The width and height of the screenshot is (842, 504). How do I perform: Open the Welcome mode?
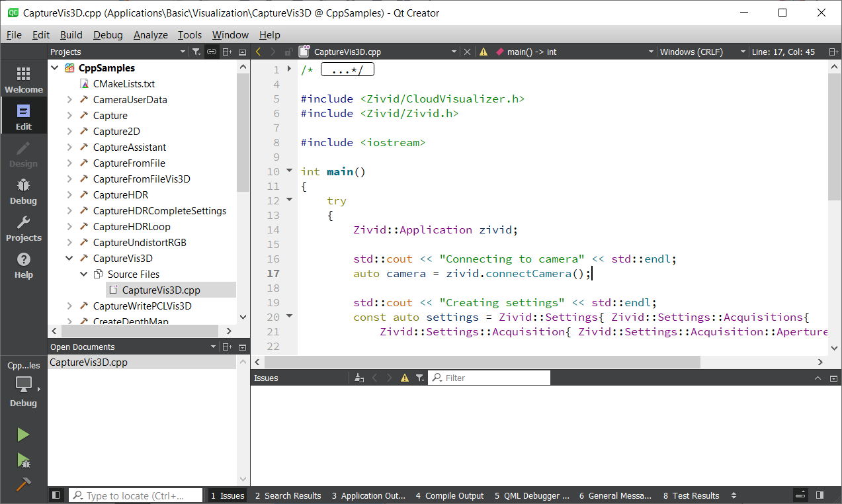23,79
